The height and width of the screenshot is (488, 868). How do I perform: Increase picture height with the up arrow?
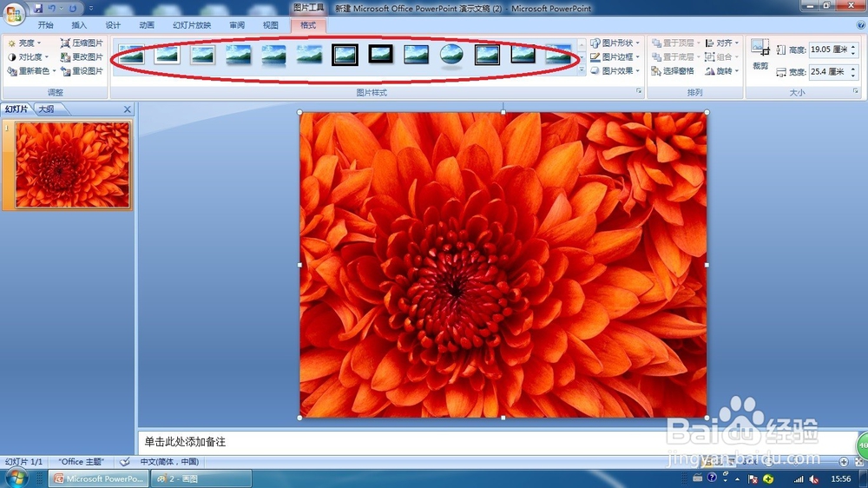point(853,47)
